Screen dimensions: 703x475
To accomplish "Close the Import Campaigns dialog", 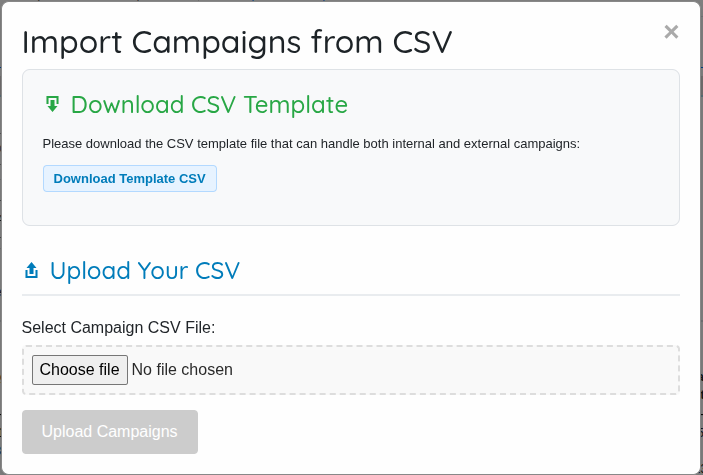I will pos(671,32).
